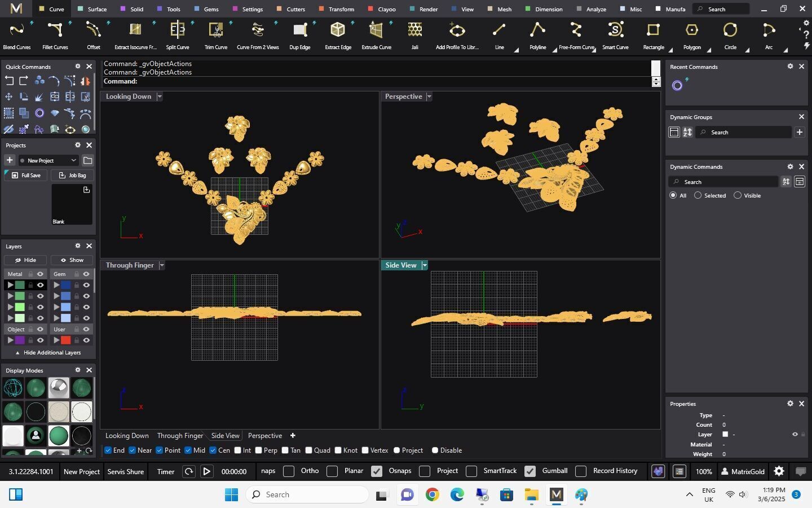Image resolution: width=812 pixels, height=508 pixels.
Task: Toggle the Near osnap checkbox
Action: [132, 450]
